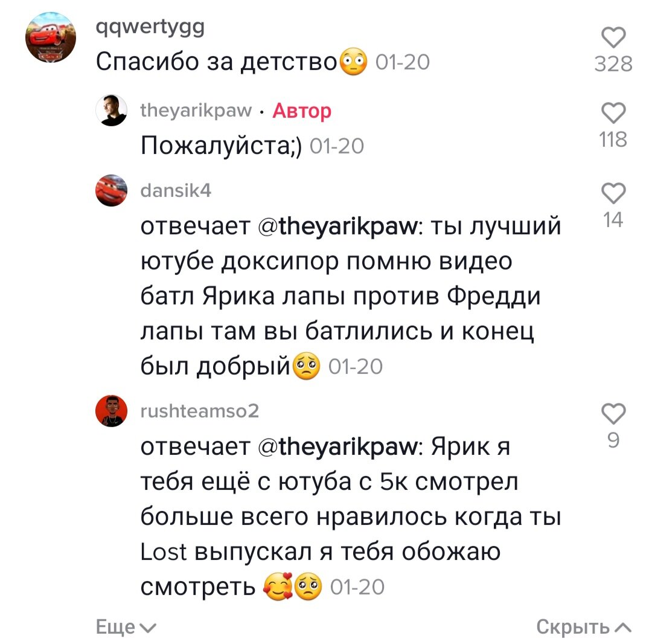
Task: Like the qqwertygg comment with heart
Action: pos(614,37)
